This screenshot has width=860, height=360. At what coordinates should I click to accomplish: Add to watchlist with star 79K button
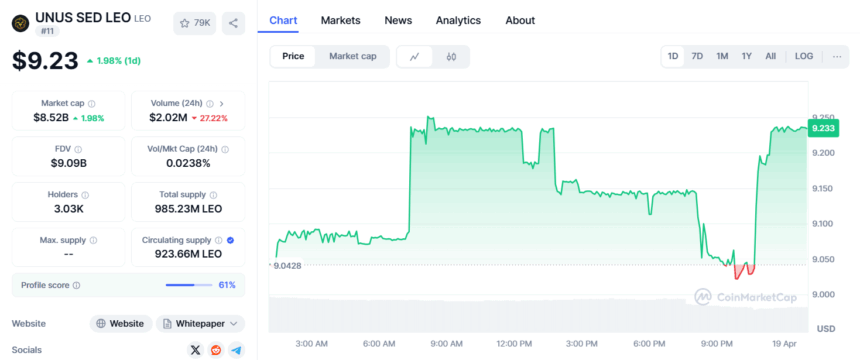point(195,23)
